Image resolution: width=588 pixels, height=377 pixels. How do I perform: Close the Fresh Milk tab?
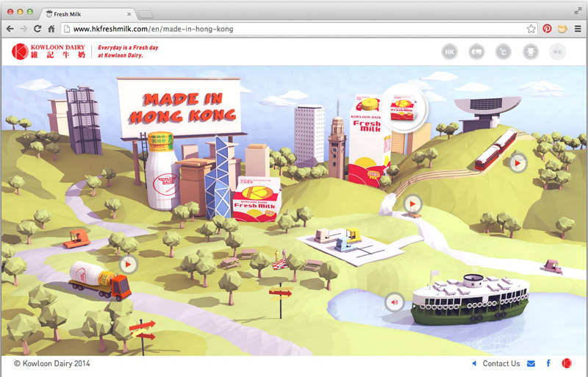(x=129, y=14)
